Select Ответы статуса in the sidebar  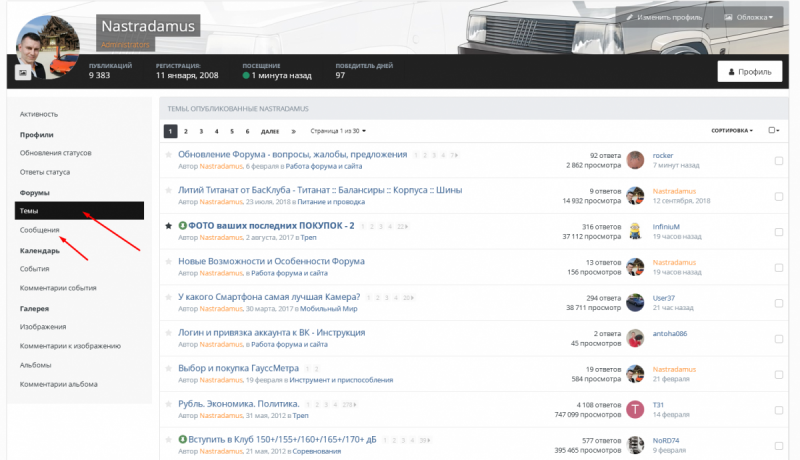point(45,172)
